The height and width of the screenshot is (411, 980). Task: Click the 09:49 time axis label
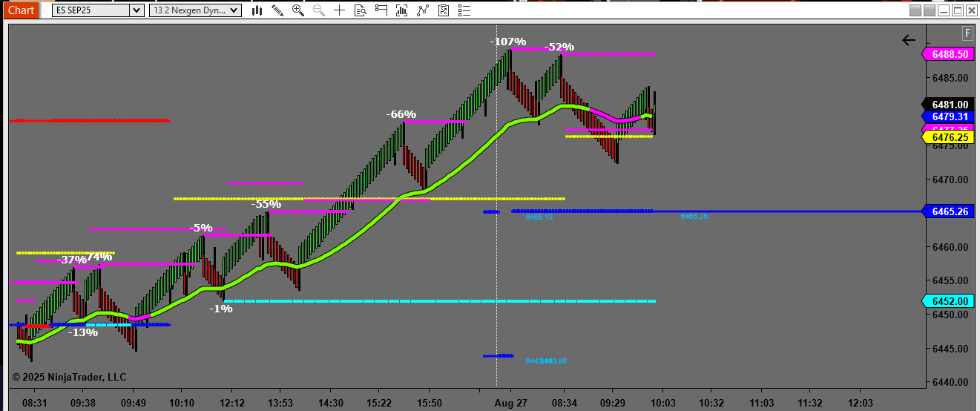coord(133,403)
